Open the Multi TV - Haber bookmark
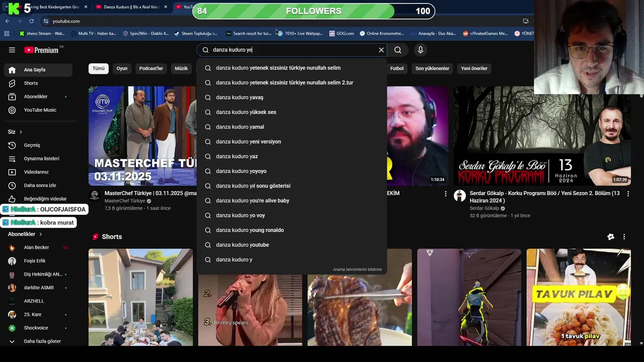Image resolution: width=644 pixels, height=362 pixels. coord(94,34)
